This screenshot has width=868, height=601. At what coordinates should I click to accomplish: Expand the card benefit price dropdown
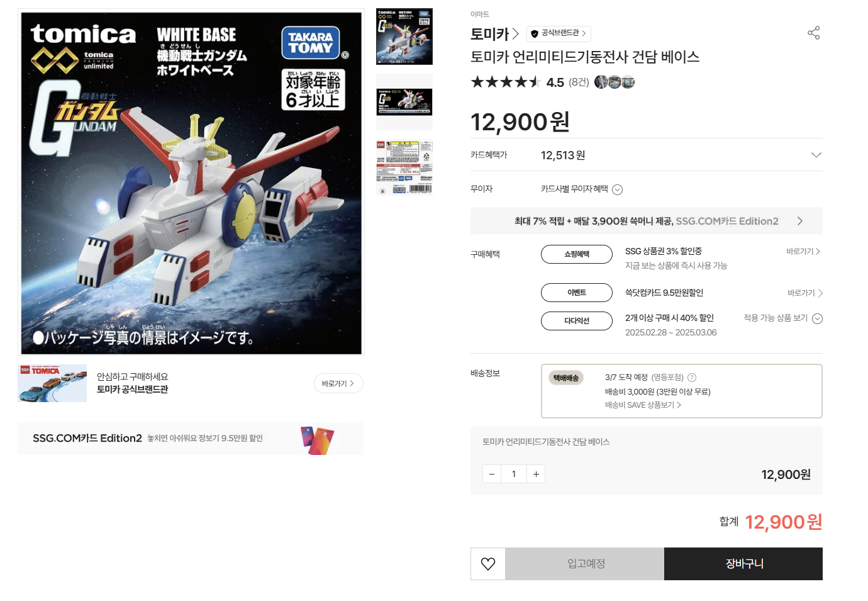816,155
